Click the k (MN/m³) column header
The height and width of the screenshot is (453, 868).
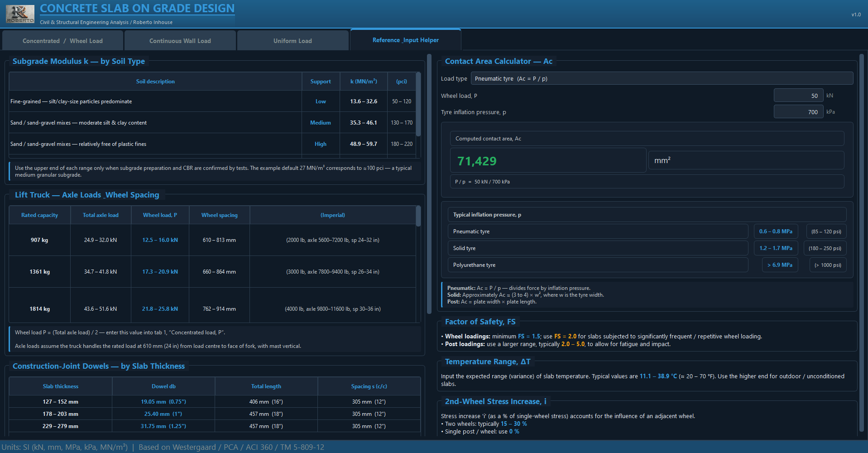[364, 82]
